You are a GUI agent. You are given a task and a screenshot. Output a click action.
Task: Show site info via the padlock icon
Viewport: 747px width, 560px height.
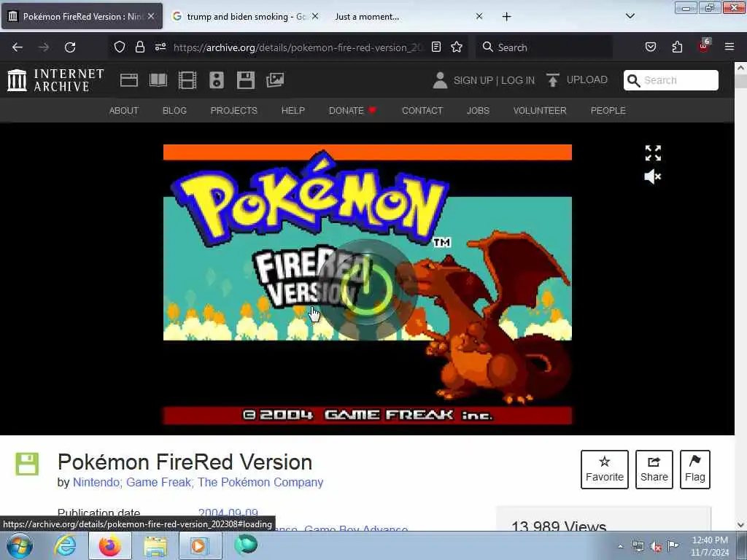(x=139, y=47)
